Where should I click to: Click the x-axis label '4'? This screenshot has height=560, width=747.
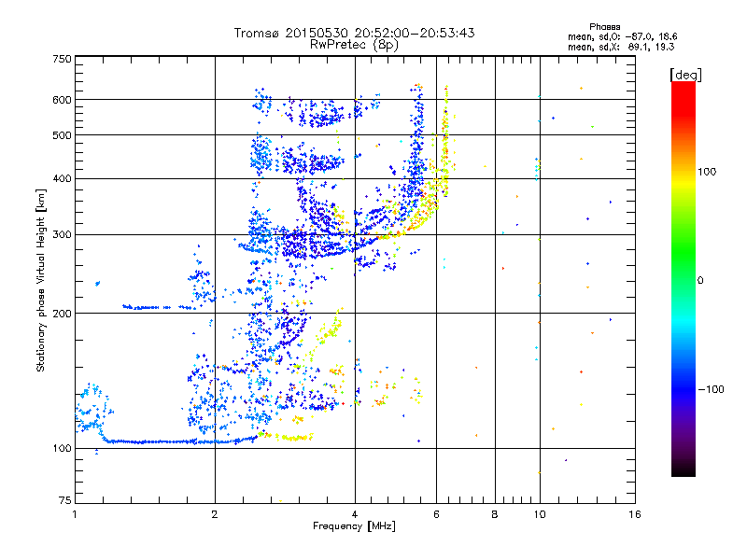(355, 514)
